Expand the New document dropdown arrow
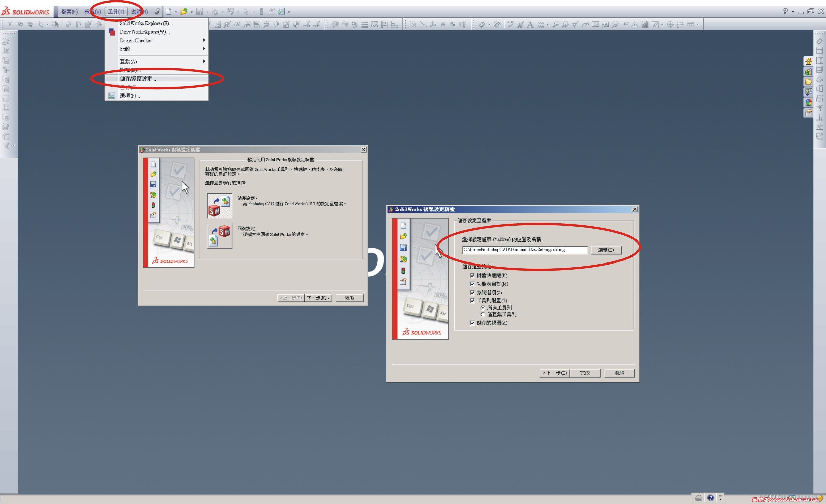Image resolution: width=826 pixels, height=504 pixels. pos(176,12)
